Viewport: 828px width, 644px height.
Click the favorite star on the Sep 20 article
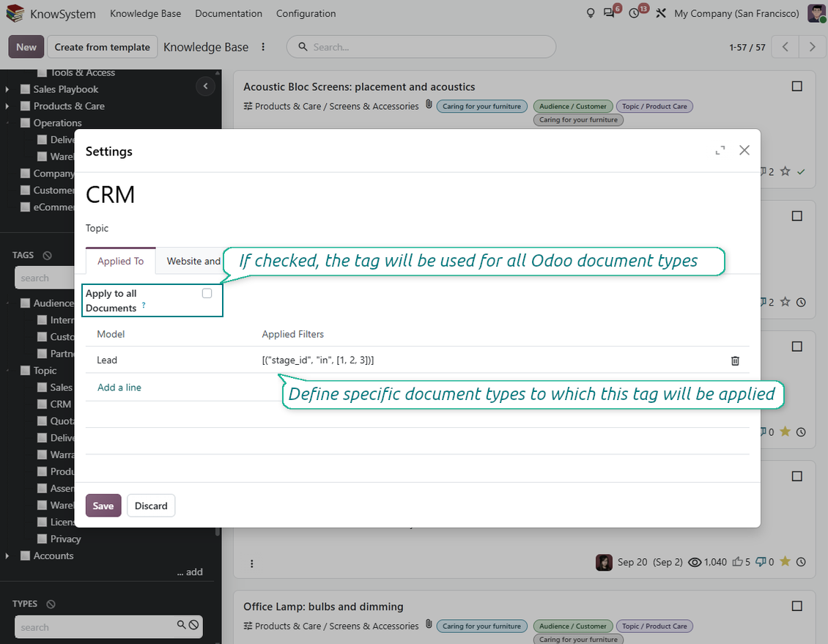pos(786,561)
